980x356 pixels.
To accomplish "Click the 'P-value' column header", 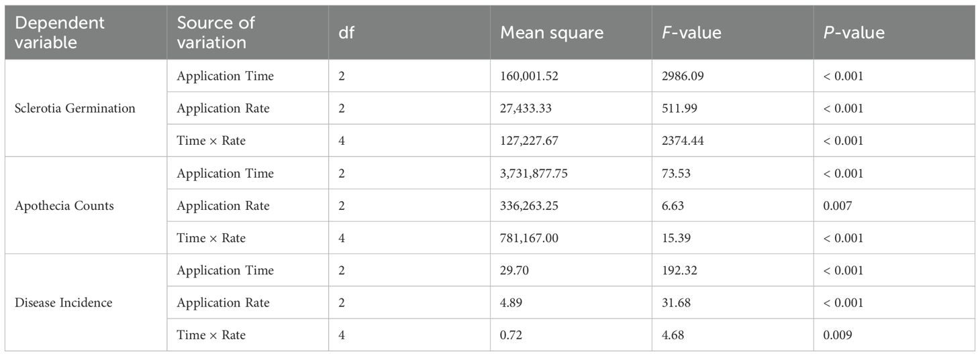I will point(854,32).
